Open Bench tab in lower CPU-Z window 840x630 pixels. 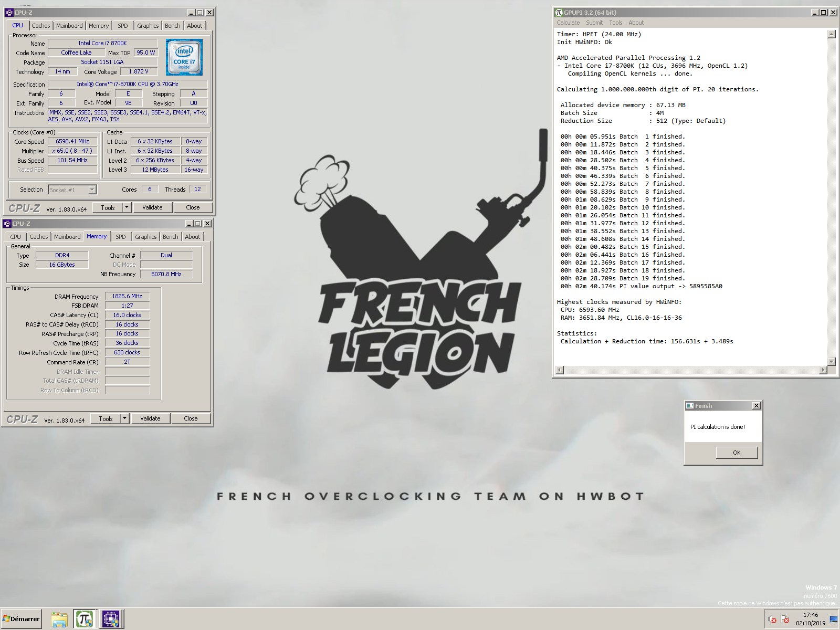(x=170, y=237)
